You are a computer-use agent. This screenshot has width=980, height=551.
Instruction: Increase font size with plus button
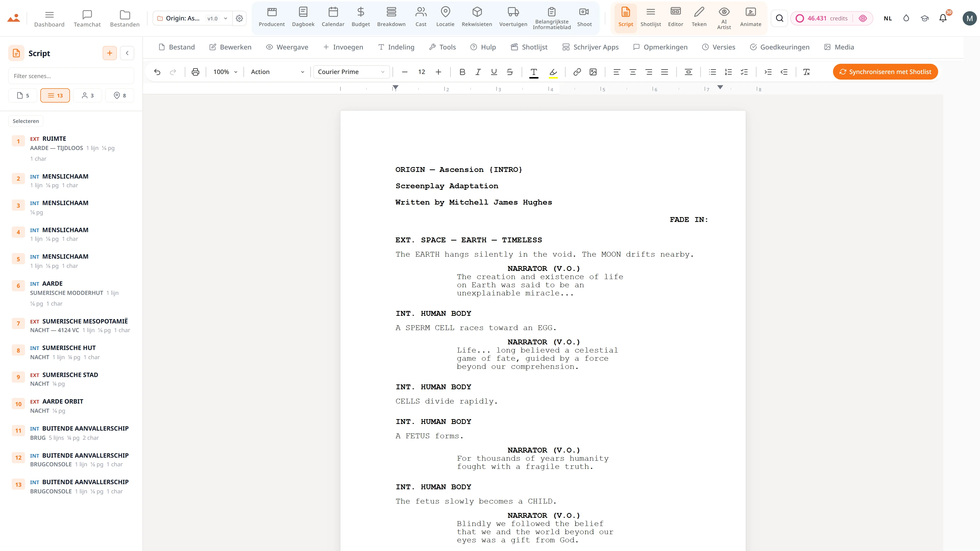tap(438, 72)
